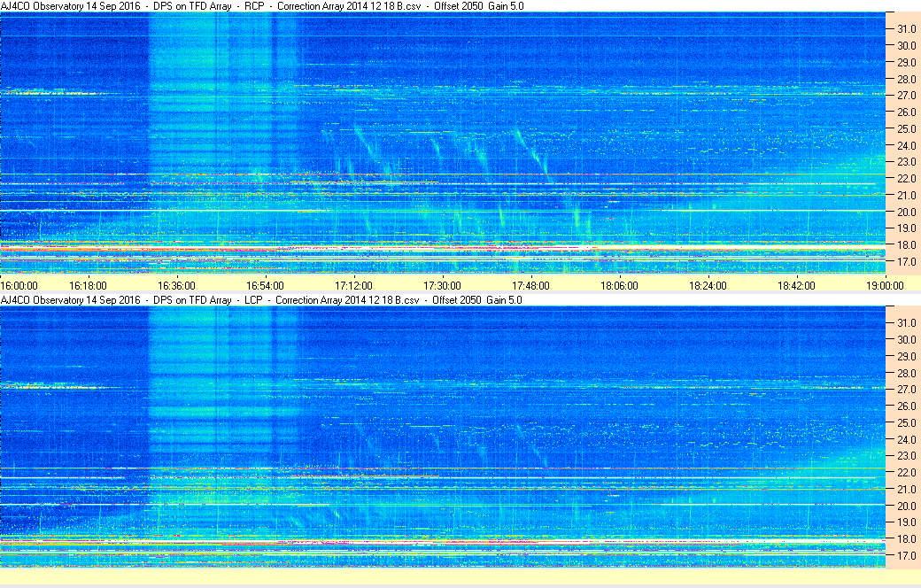Click the 16:00:00 time axis label
This screenshot has width=921, height=588.
(x=19, y=286)
